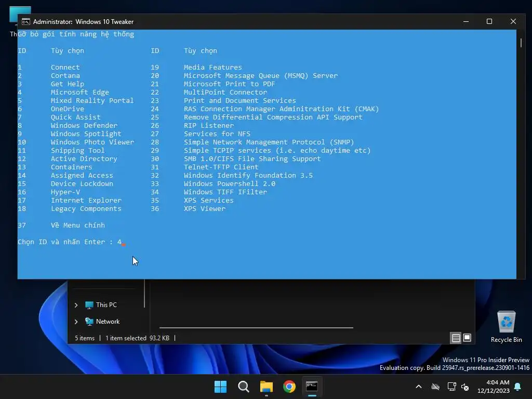Expand Network in Explorer tree
This screenshot has height=399, width=532.
pos(76,322)
